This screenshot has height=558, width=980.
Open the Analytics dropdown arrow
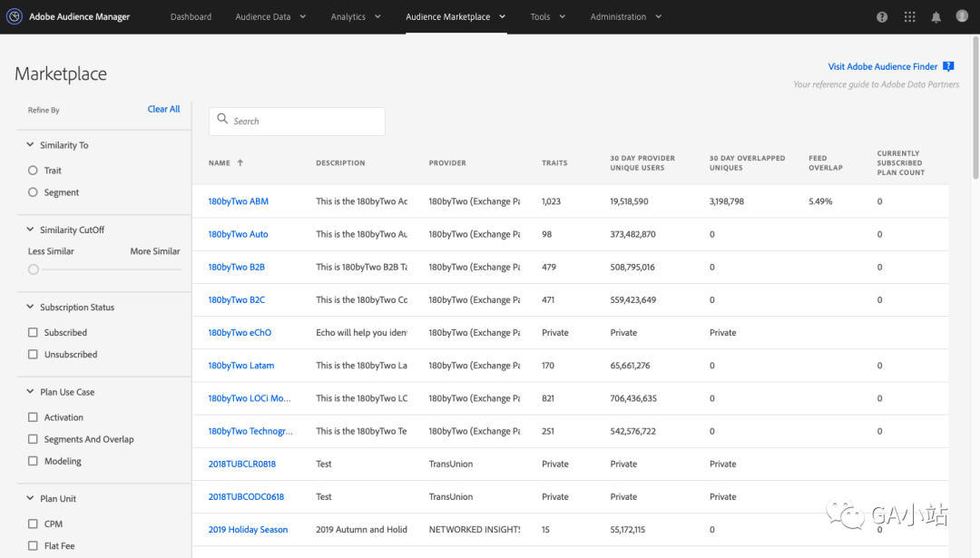(377, 17)
